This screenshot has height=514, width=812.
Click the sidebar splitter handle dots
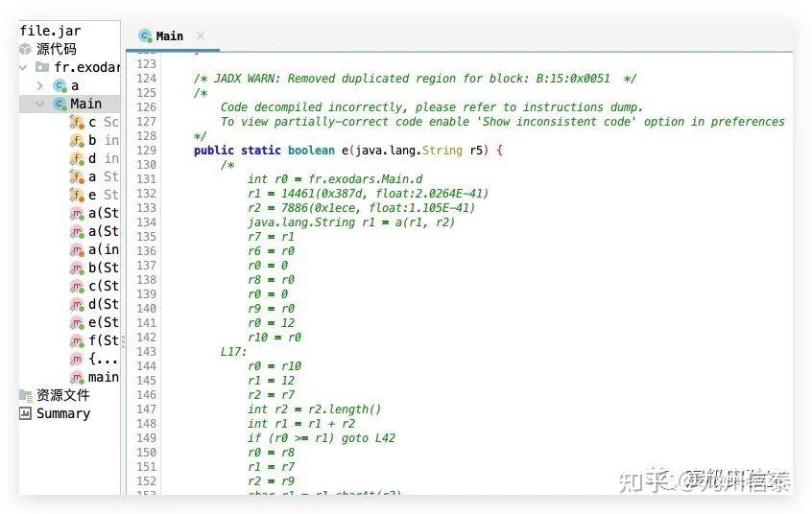[x=123, y=341]
